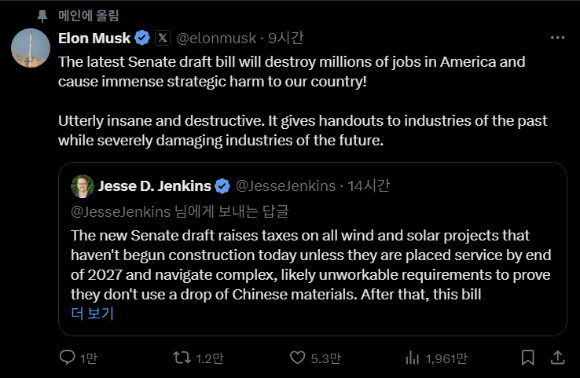Open the @elonmusk handle link
Screen dimensions: 580x378
pyautogui.click(x=216, y=38)
